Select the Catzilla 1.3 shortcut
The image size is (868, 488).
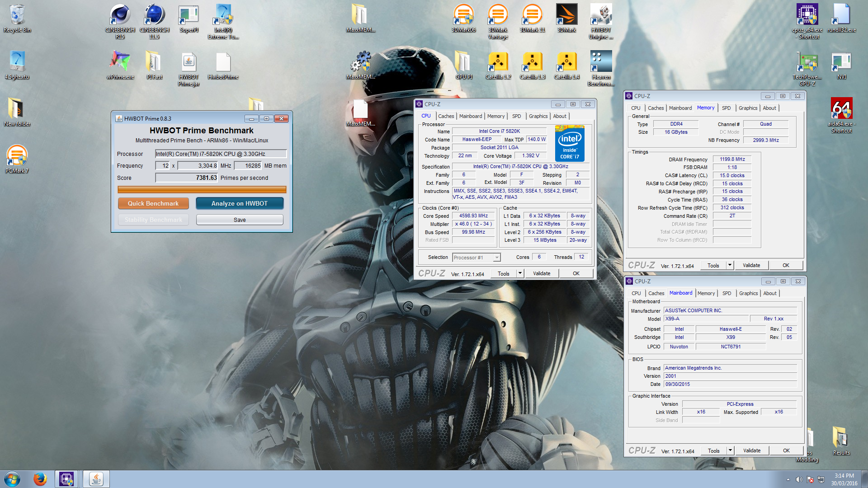[532, 66]
